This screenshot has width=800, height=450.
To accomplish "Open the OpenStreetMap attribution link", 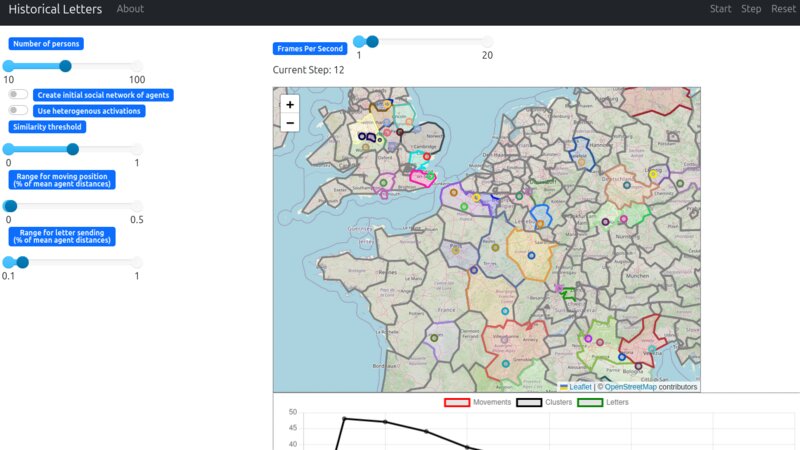I will pos(631,387).
